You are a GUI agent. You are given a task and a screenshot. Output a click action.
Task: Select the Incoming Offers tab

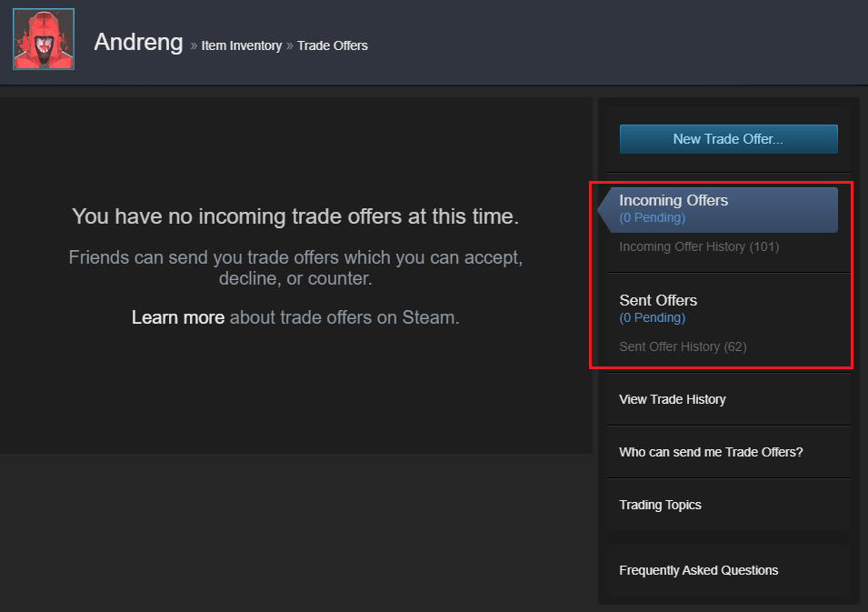coord(720,210)
